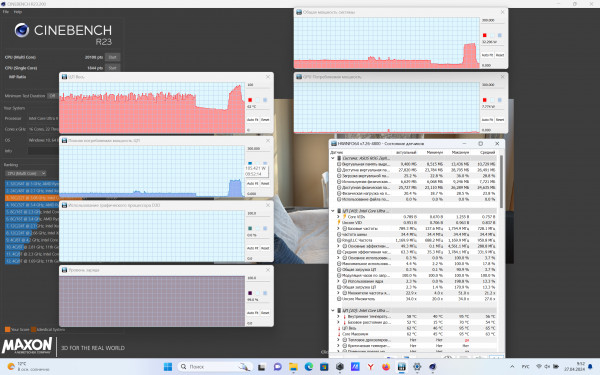Image resolution: width=600 pixels, height=375 pixels.
Task: Click Auto Fit in the CPU temperature graph
Action: [252, 119]
